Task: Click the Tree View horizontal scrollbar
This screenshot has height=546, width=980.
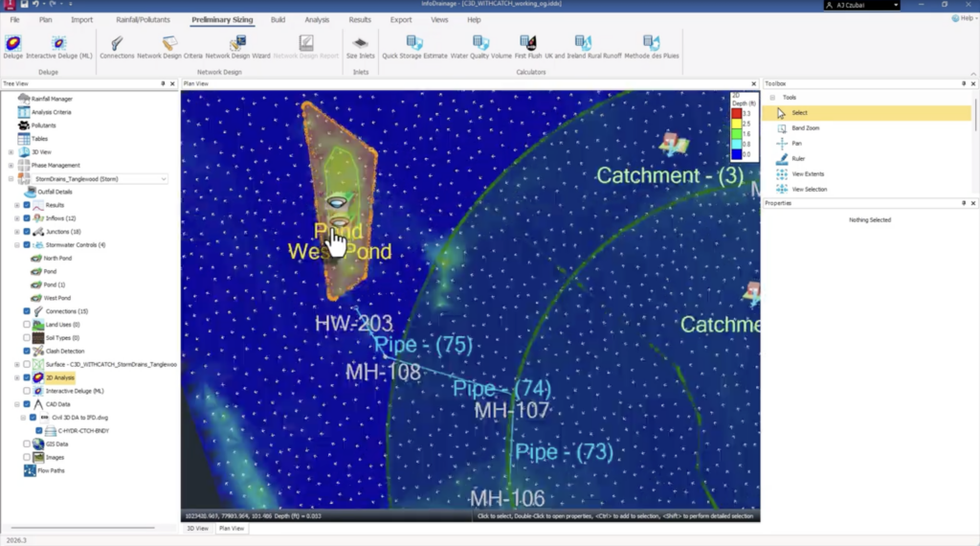Action: coord(82,528)
